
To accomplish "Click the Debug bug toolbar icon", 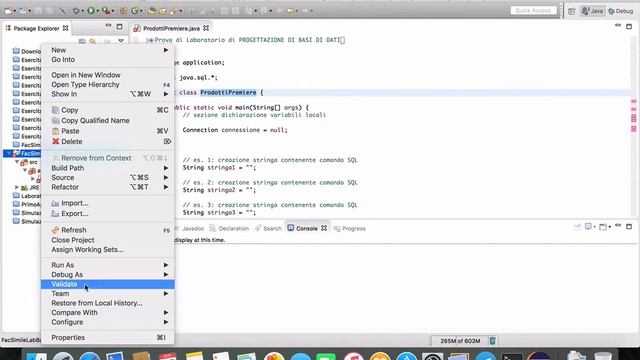I will point(76,11).
